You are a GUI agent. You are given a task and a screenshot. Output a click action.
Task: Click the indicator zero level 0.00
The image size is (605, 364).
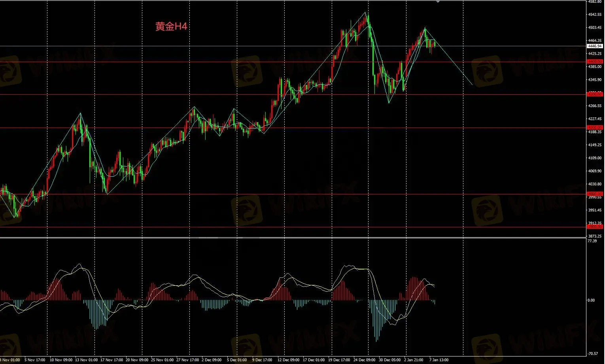591,300
